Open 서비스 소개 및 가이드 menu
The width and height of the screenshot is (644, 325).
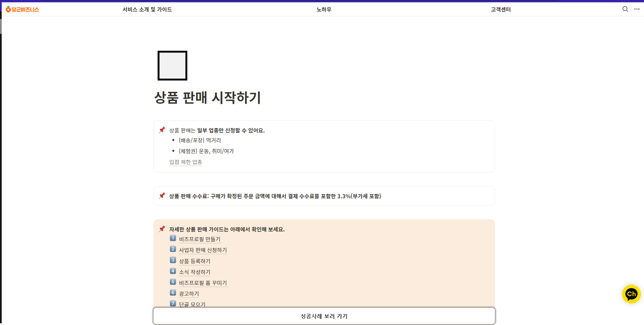tap(147, 9)
